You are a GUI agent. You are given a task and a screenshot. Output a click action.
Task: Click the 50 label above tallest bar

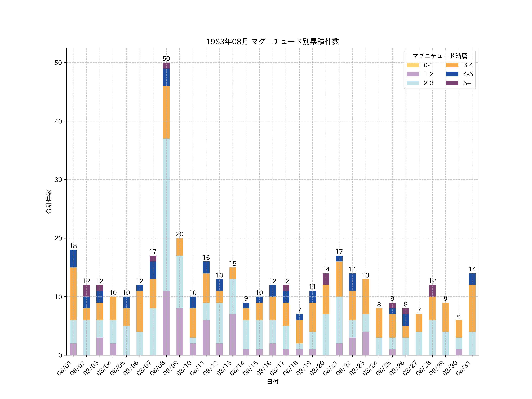click(166, 59)
